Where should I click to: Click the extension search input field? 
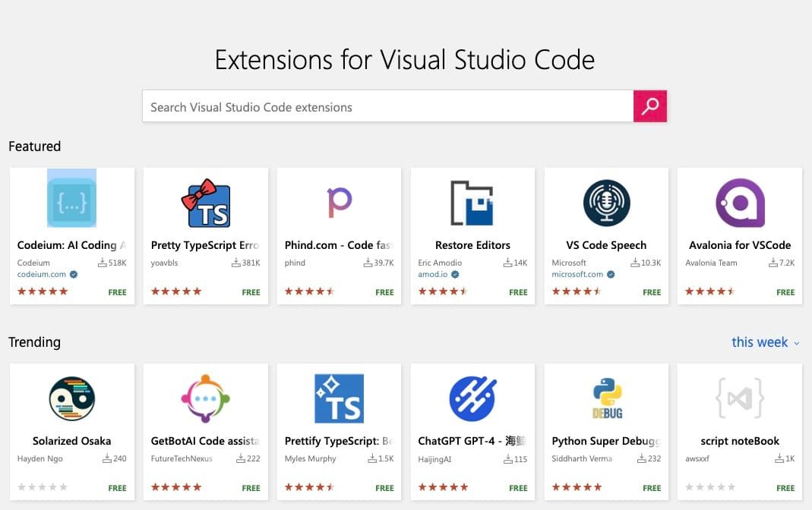point(387,106)
